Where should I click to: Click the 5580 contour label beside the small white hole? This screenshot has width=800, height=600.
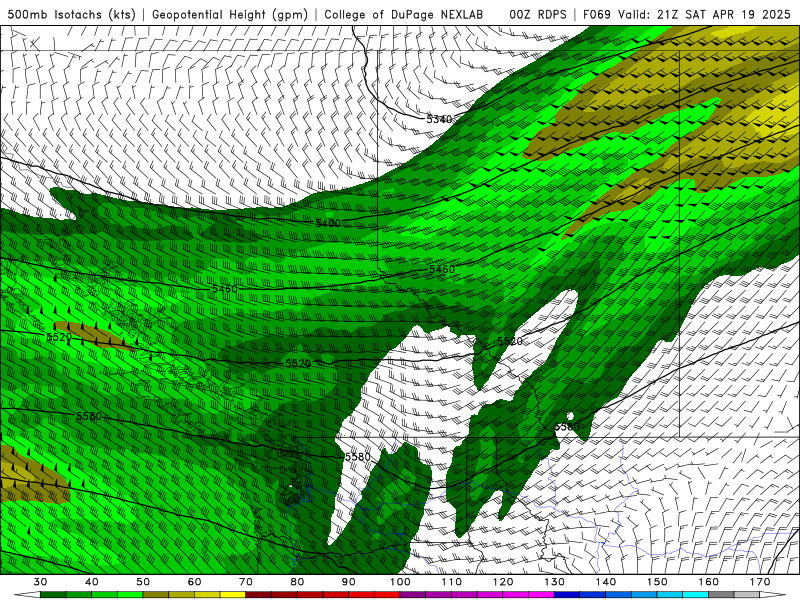[x=567, y=427]
